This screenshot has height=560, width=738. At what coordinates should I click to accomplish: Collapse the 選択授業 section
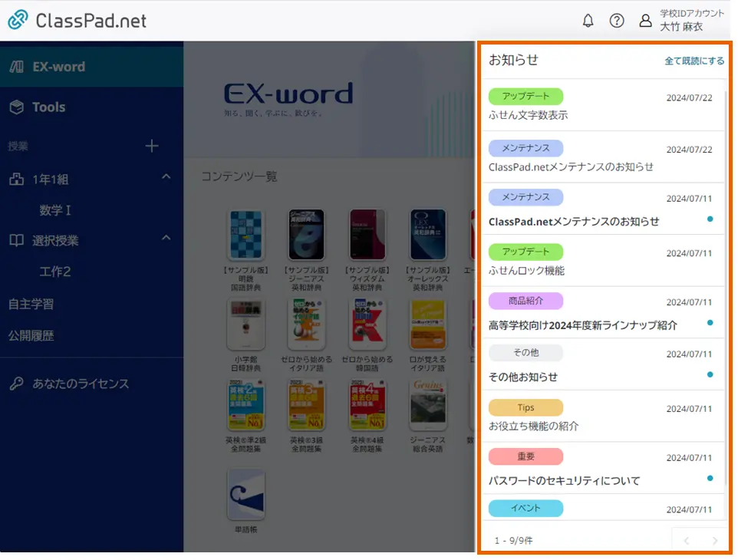click(166, 239)
